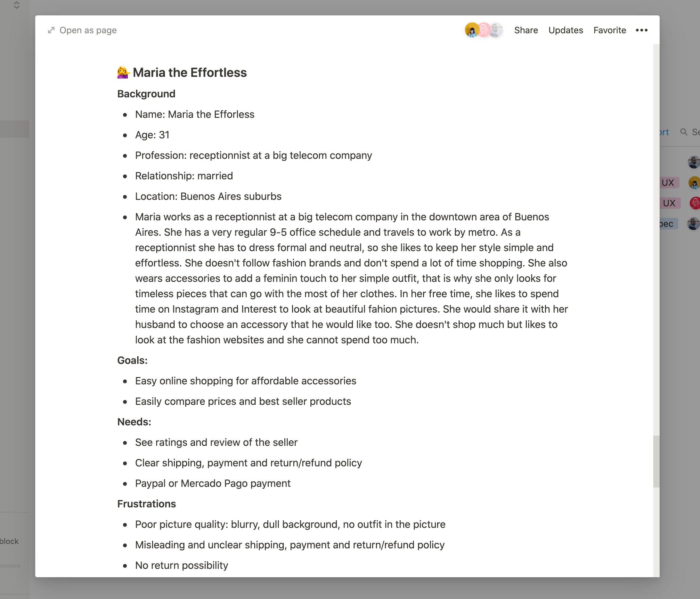The width and height of the screenshot is (700, 599).
Task: Open the Share menu
Action: pyautogui.click(x=526, y=30)
